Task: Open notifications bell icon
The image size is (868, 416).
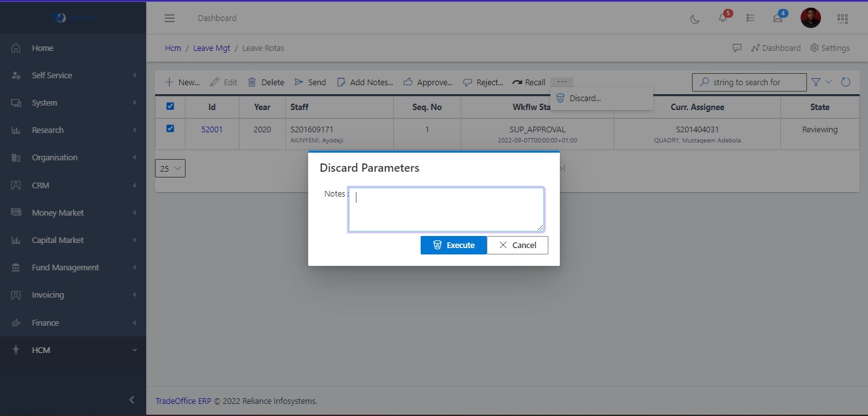Action: tap(722, 18)
